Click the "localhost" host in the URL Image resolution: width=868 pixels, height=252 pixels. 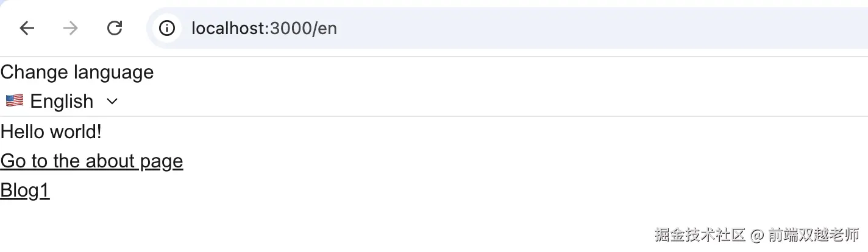227,28
